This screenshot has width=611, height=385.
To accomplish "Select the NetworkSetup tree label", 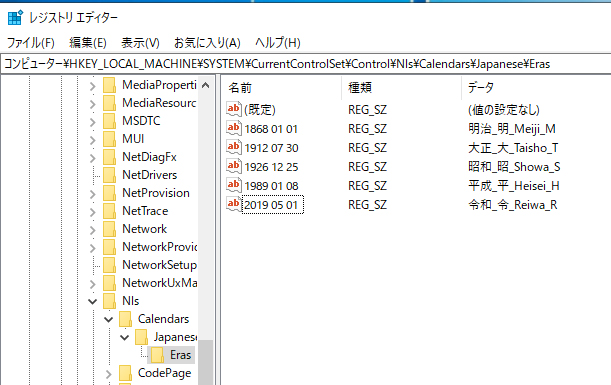I will (159, 265).
